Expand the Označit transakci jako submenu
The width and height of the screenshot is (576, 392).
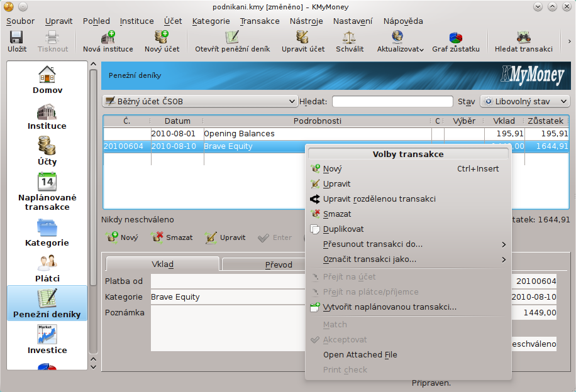tap(408, 259)
